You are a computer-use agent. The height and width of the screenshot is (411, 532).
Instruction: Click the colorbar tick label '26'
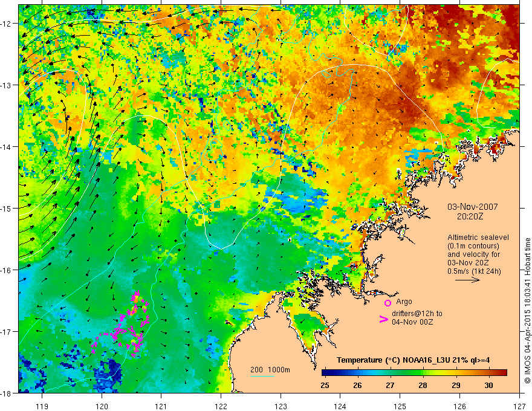point(357,386)
